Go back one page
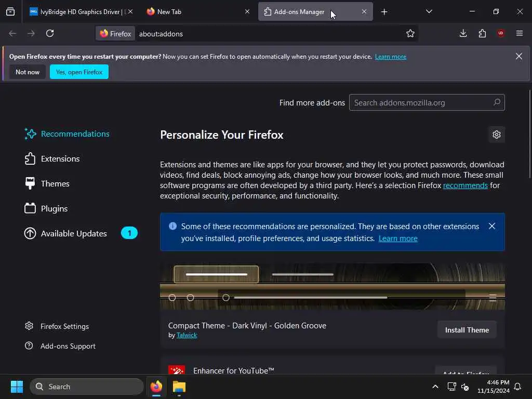This screenshot has height=399, width=532. click(12, 33)
